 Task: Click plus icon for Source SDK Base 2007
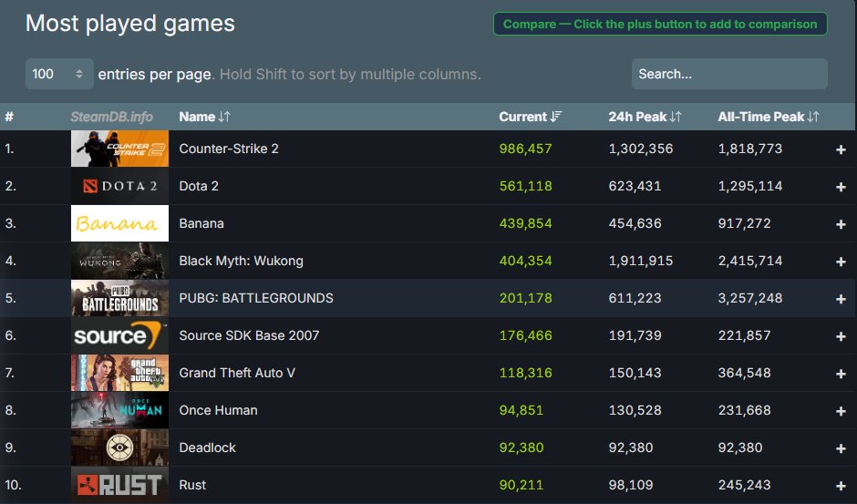841,336
